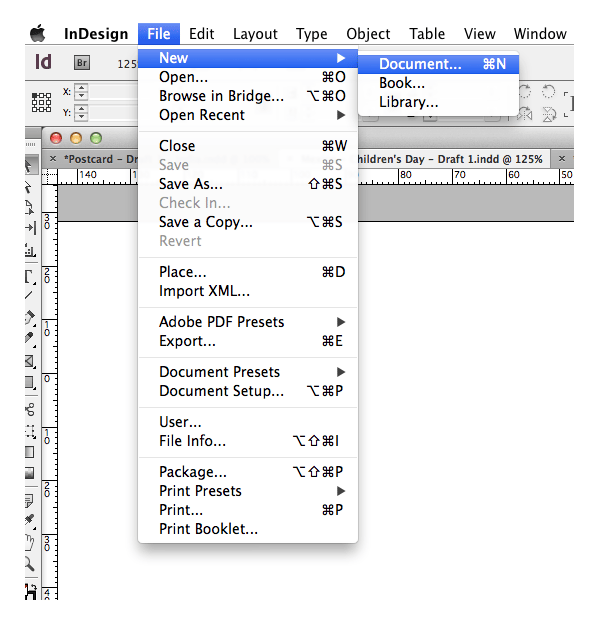
Task: Close the Postcard document tab
Action: tap(53, 159)
